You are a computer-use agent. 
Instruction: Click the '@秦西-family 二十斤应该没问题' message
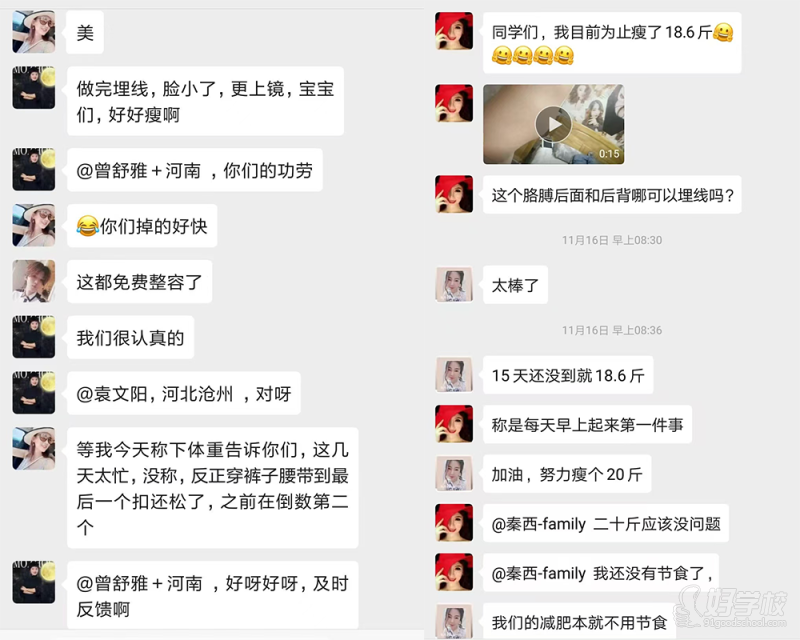pyautogui.click(x=606, y=524)
